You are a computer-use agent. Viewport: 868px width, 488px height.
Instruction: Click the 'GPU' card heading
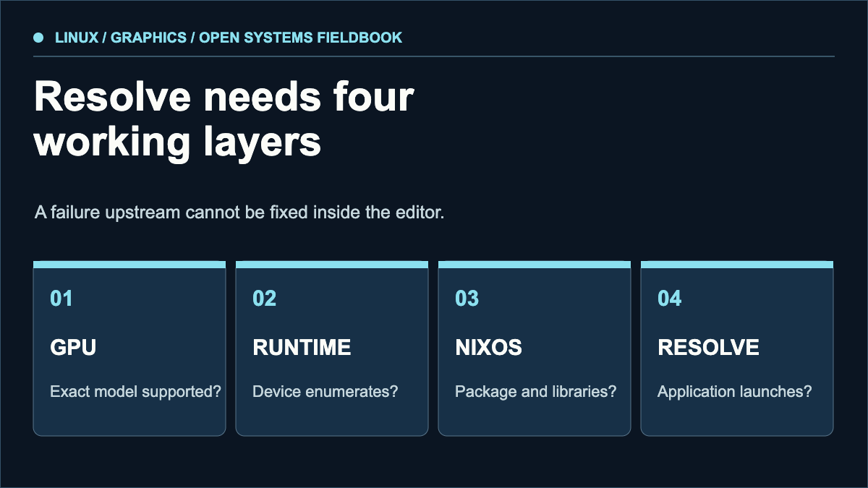pyautogui.click(x=73, y=347)
